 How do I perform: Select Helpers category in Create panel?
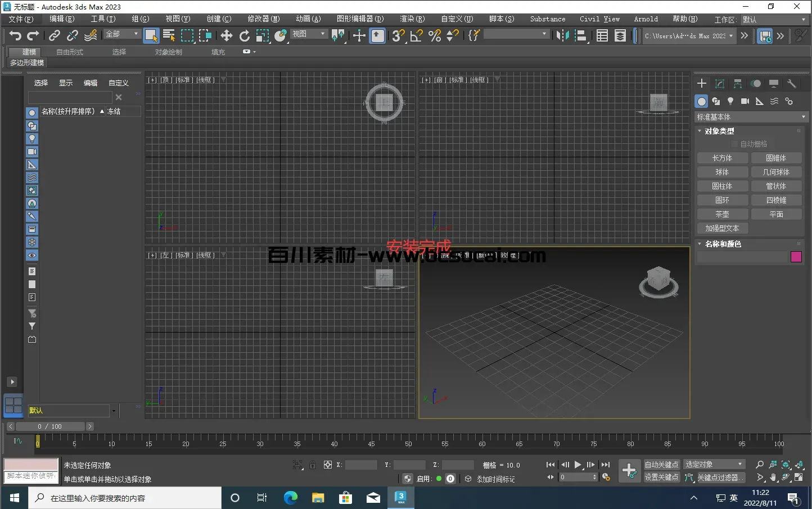pos(760,101)
